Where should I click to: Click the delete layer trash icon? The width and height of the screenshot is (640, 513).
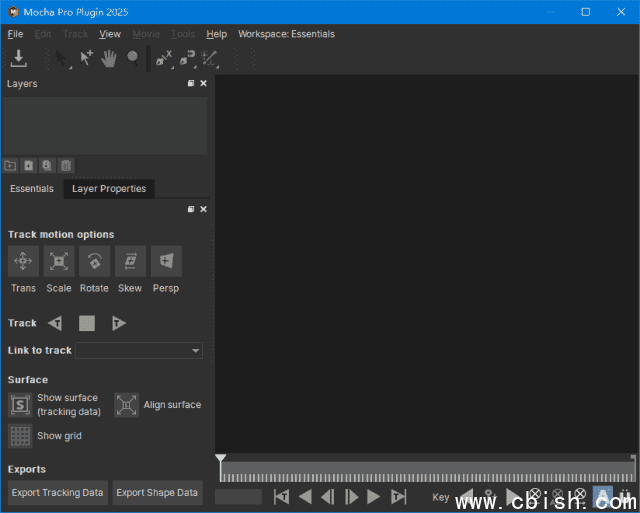coord(66,166)
